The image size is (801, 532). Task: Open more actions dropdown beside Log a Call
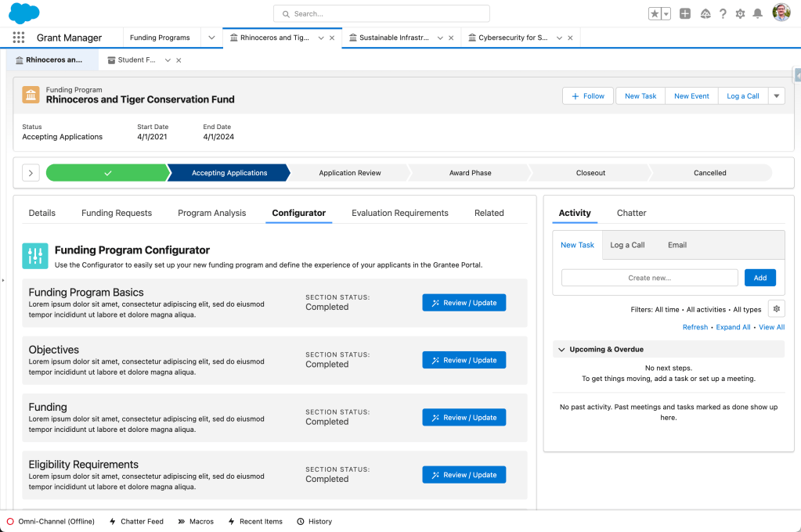pos(776,96)
